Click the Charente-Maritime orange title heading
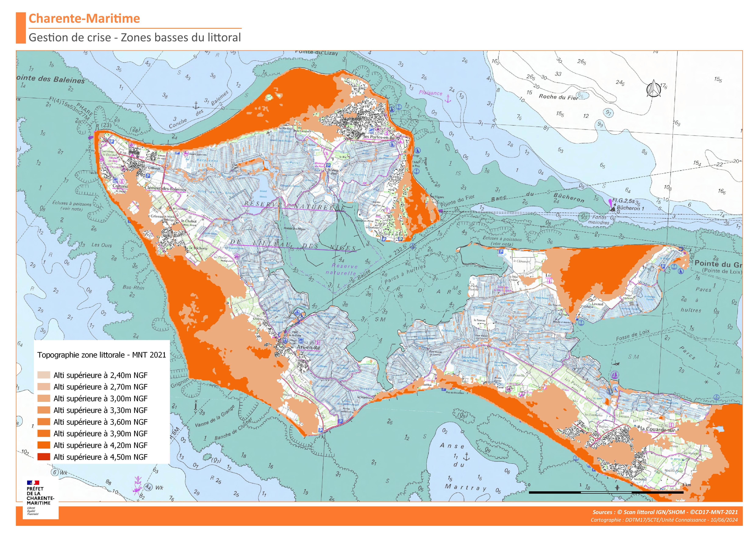This screenshot has width=756, height=534. (84, 18)
